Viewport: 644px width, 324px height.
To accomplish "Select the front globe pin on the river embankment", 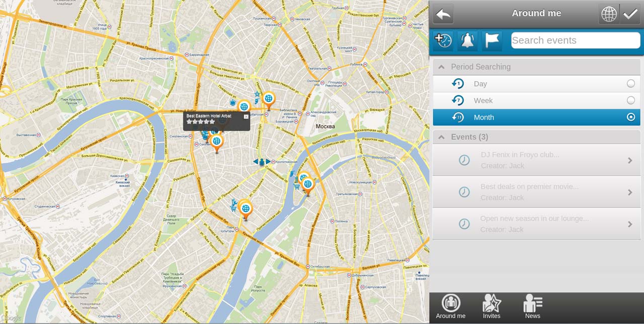I will click(x=308, y=186).
